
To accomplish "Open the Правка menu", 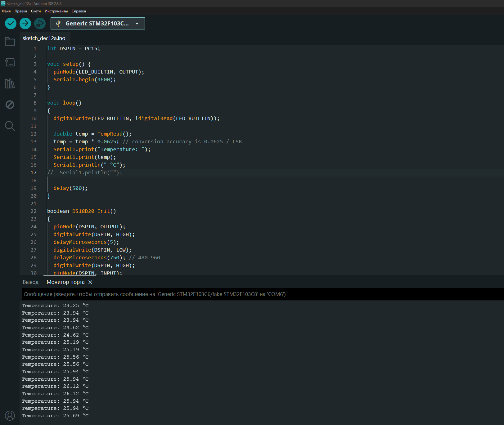I will (x=21, y=11).
